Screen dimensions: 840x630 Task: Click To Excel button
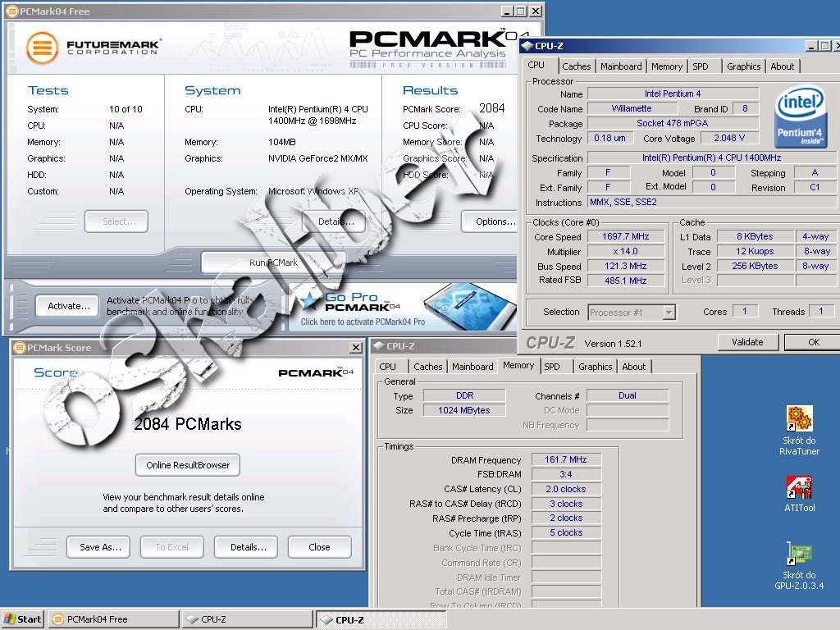click(x=172, y=547)
